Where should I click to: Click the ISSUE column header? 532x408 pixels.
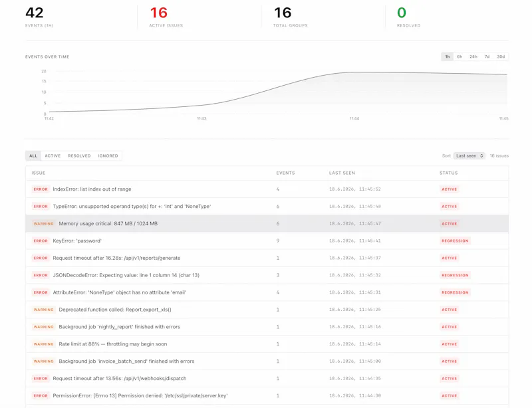coord(39,173)
